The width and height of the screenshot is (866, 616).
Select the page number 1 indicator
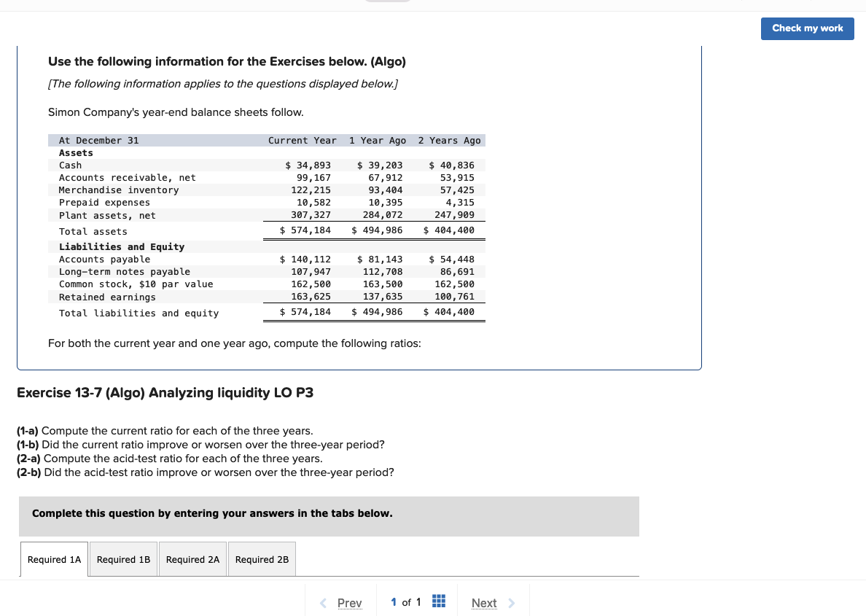(394, 602)
